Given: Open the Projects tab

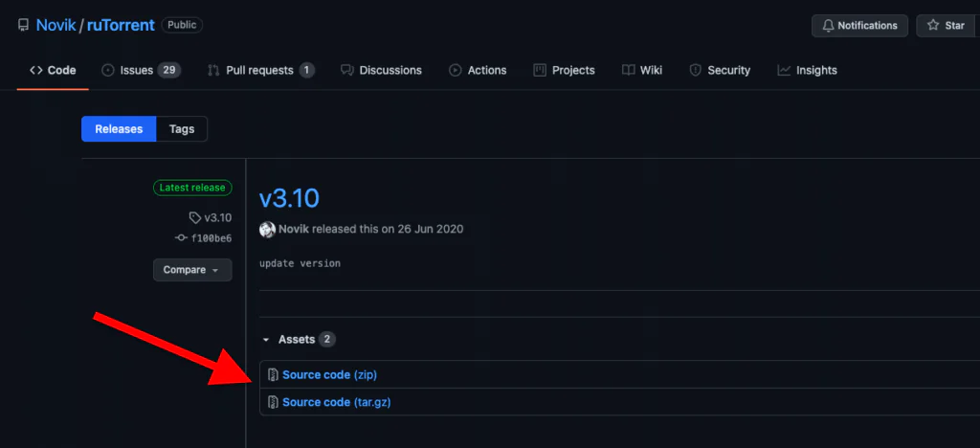Looking at the screenshot, I should [564, 70].
